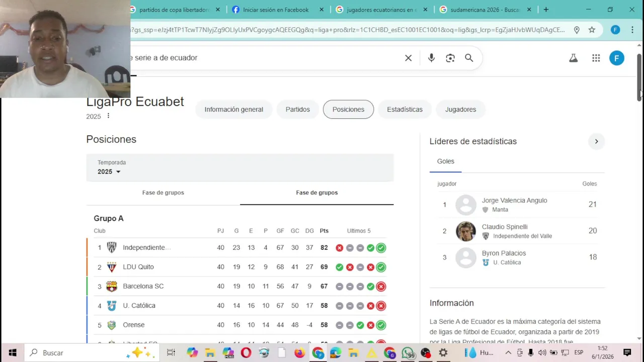
Task: Switch to jugadores ecuatorianos browser tab
Action: click(381, 10)
